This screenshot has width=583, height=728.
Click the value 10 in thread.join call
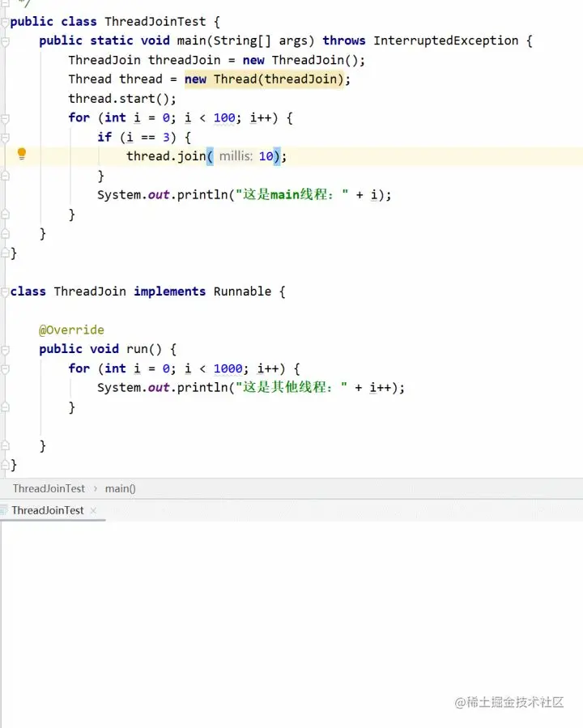click(266, 156)
